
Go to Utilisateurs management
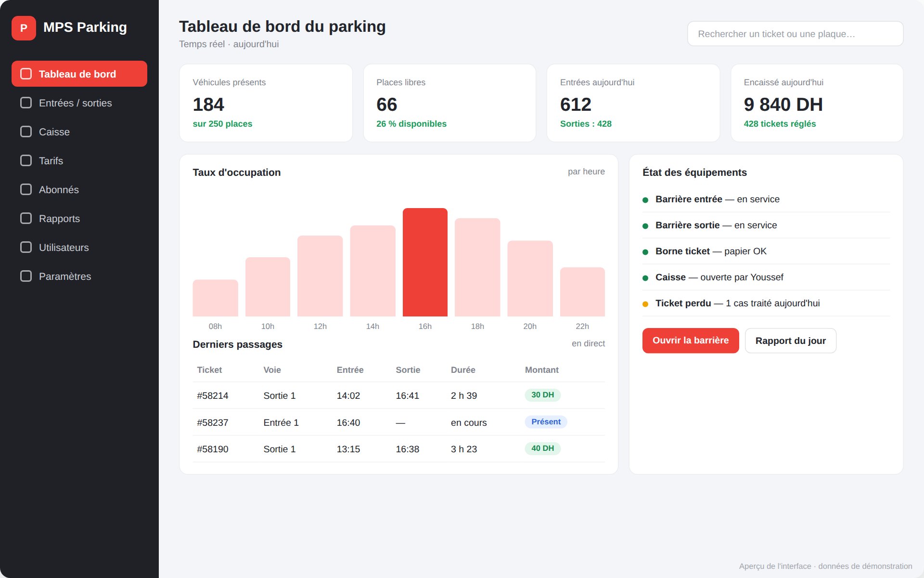coord(79,247)
